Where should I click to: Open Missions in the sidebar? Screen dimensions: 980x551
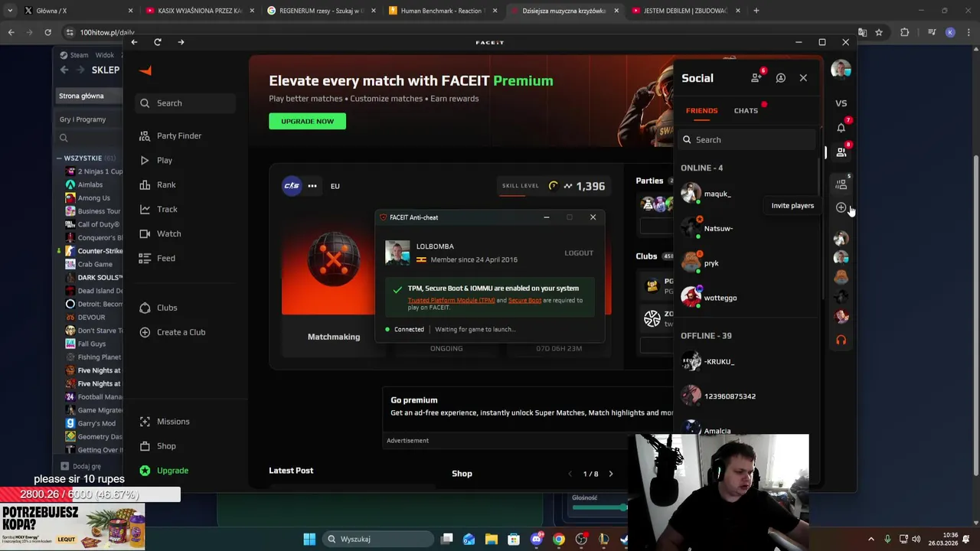165,422
